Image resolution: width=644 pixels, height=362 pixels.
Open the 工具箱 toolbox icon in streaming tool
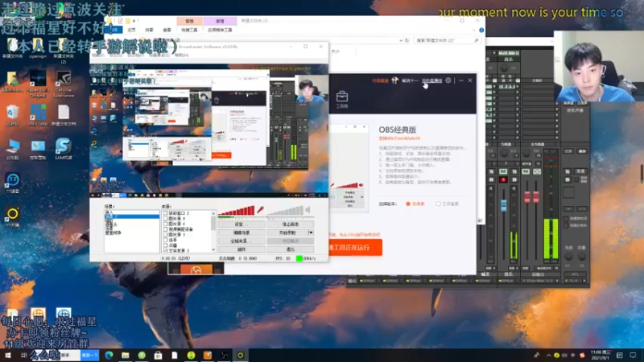341,99
